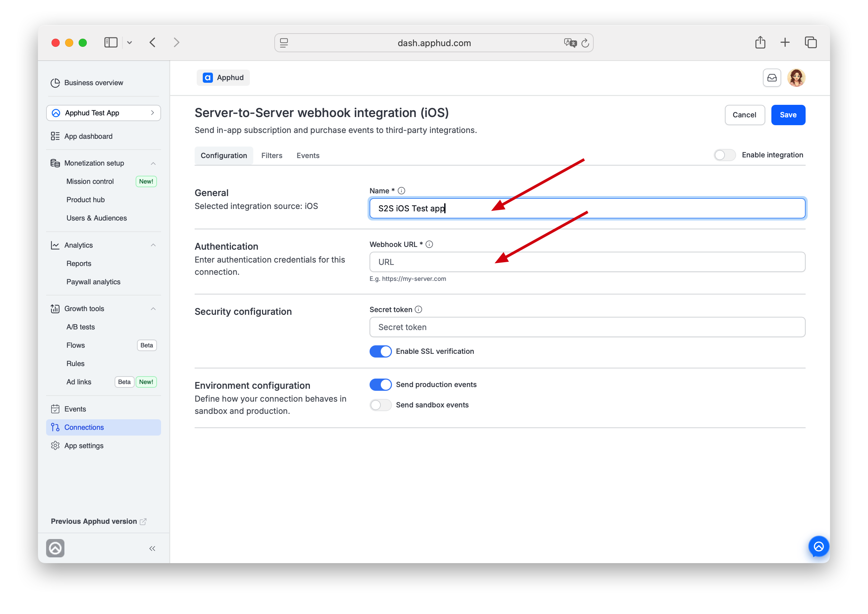Click the Secret token info icon

[418, 309]
